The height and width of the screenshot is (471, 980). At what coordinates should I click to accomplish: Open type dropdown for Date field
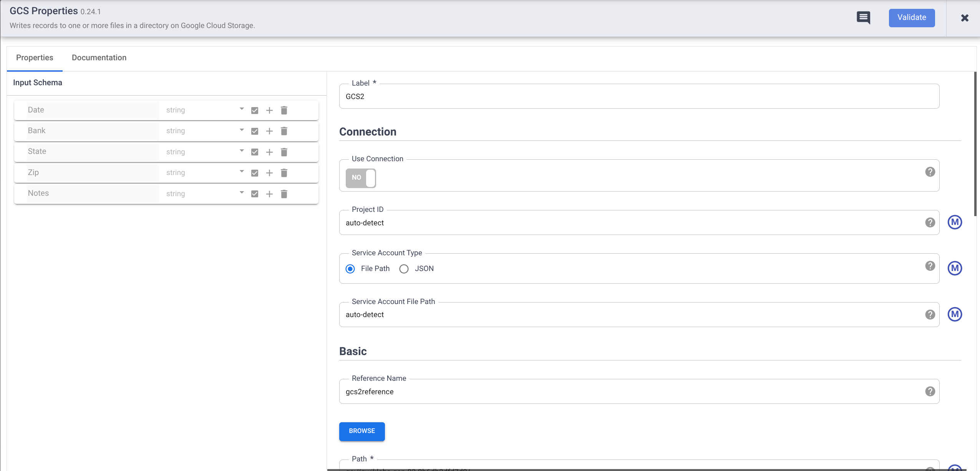[241, 109]
